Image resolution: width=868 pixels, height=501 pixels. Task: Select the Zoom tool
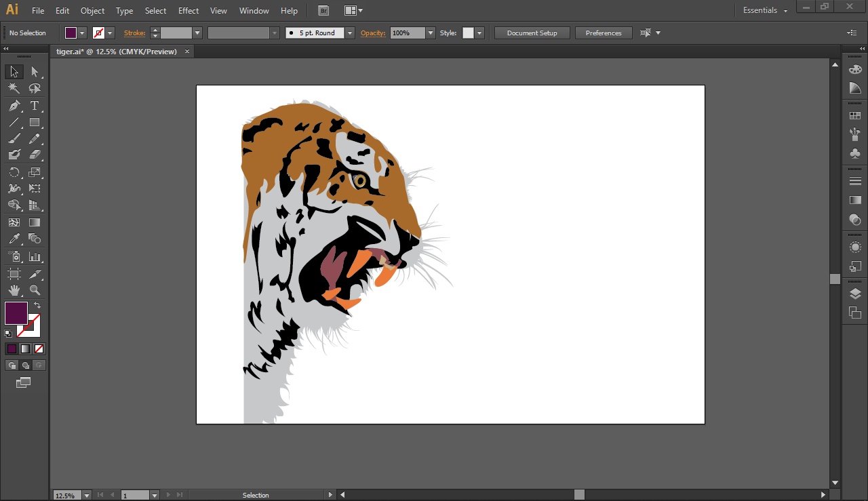click(x=35, y=290)
